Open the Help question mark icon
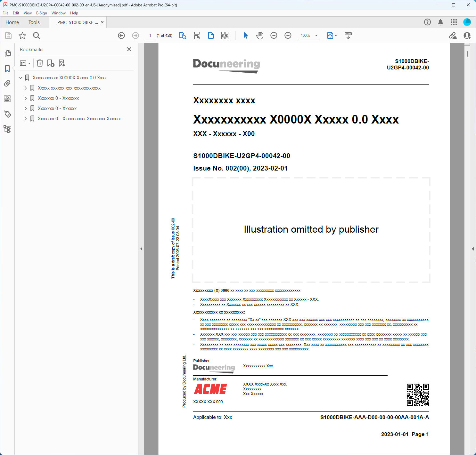Image resolution: width=476 pixels, height=455 pixels. [x=427, y=22]
